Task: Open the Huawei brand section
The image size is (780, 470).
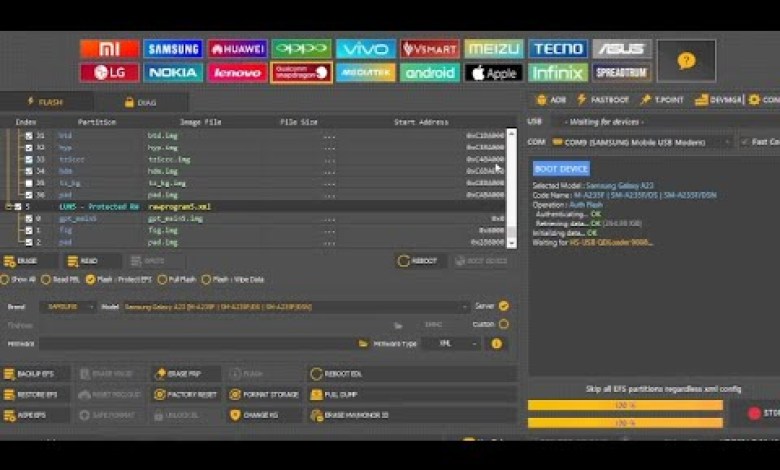Action: [x=237, y=49]
